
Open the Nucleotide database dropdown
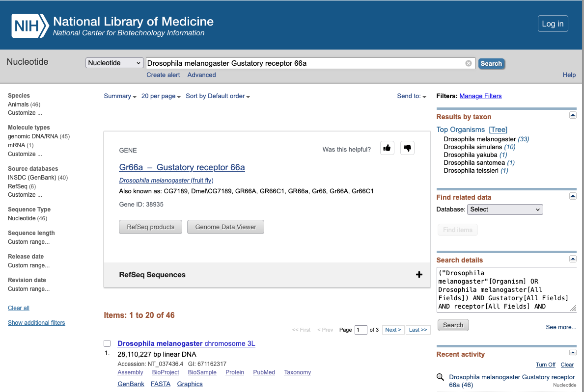(114, 63)
